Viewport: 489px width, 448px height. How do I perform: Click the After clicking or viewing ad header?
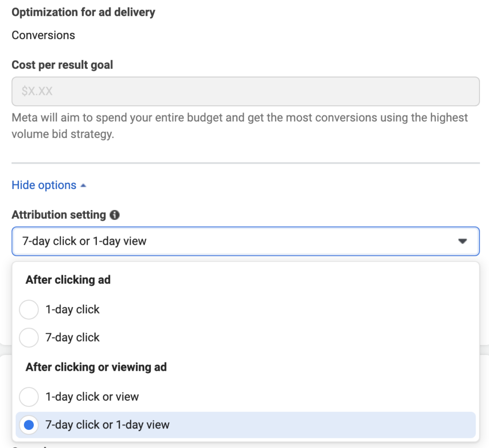pyautogui.click(x=96, y=367)
